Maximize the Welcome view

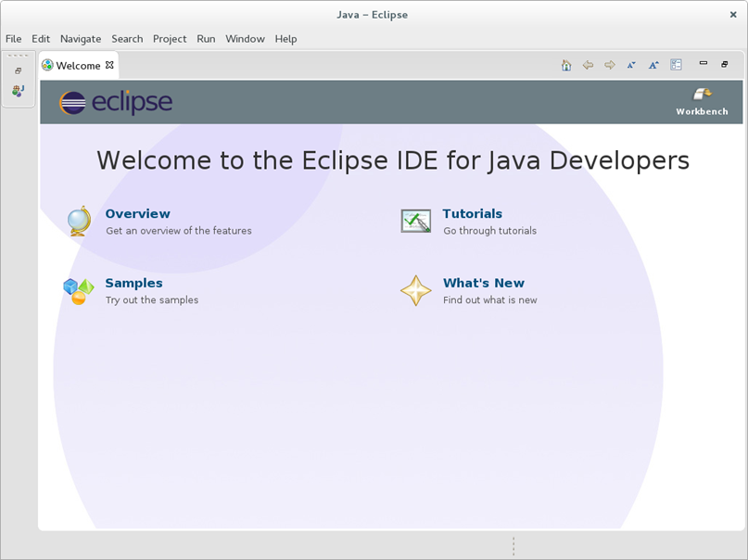tap(725, 64)
